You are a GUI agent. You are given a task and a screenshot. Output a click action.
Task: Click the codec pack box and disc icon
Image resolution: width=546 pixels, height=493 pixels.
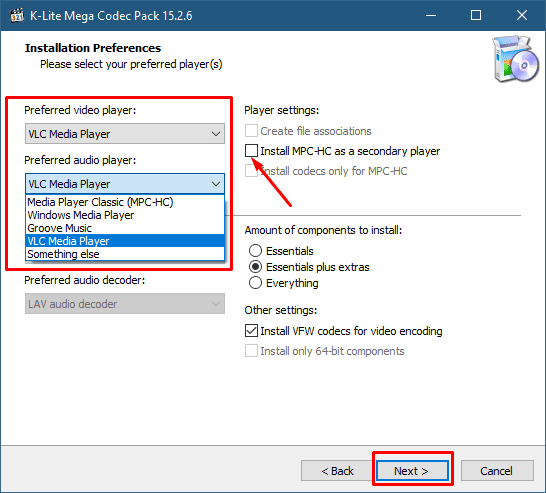tap(516, 59)
